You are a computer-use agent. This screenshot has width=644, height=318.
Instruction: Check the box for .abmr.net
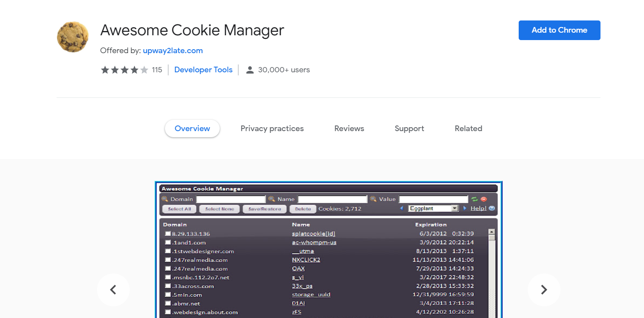pyautogui.click(x=168, y=304)
